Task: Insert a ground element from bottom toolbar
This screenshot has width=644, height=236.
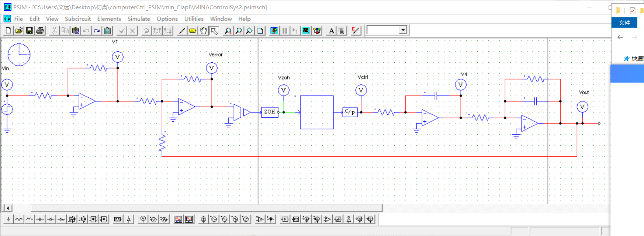Action: pos(8,219)
